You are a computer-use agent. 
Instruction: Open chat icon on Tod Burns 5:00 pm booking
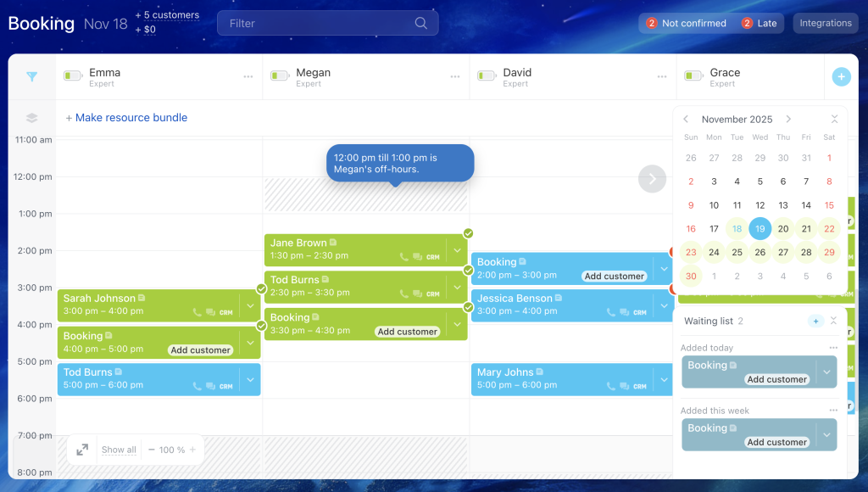[209, 386]
